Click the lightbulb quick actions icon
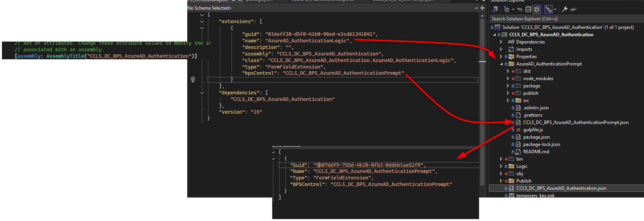Image resolution: width=644 pixels, height=221 pixels. pyautogui.click(x=193, y=79)
